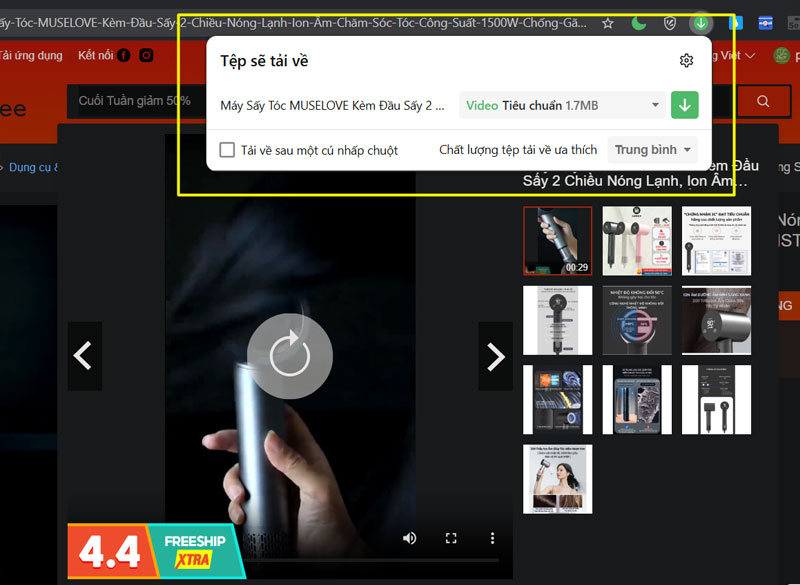Select the Facebook icon next to Kết nối
Viewport: 800px width, 585px height.
pos(122,55)
